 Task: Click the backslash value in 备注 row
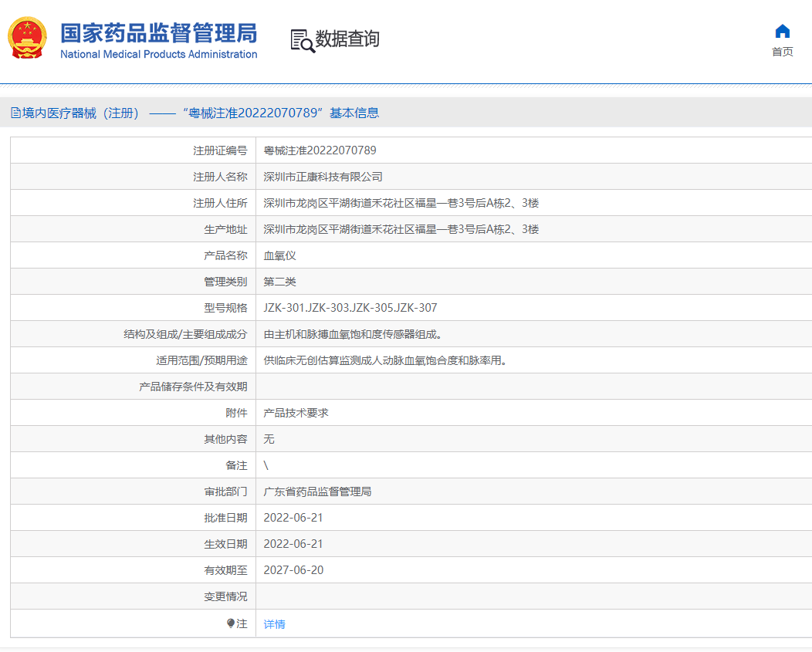click(x=266, y=465)
